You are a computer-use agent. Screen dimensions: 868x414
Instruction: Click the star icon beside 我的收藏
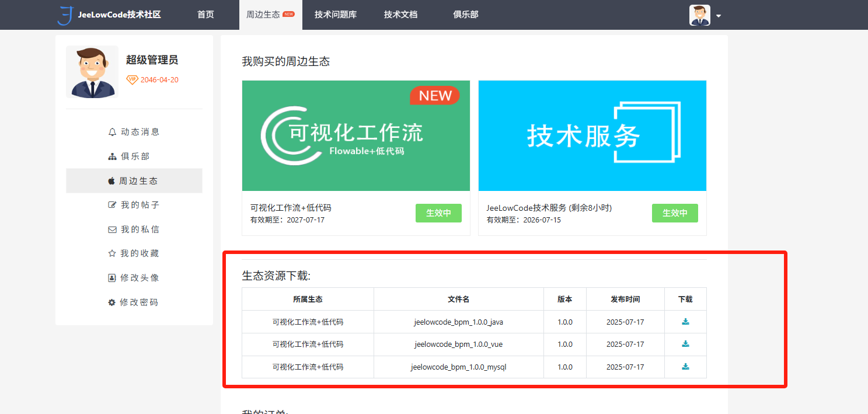coord(113,253)
